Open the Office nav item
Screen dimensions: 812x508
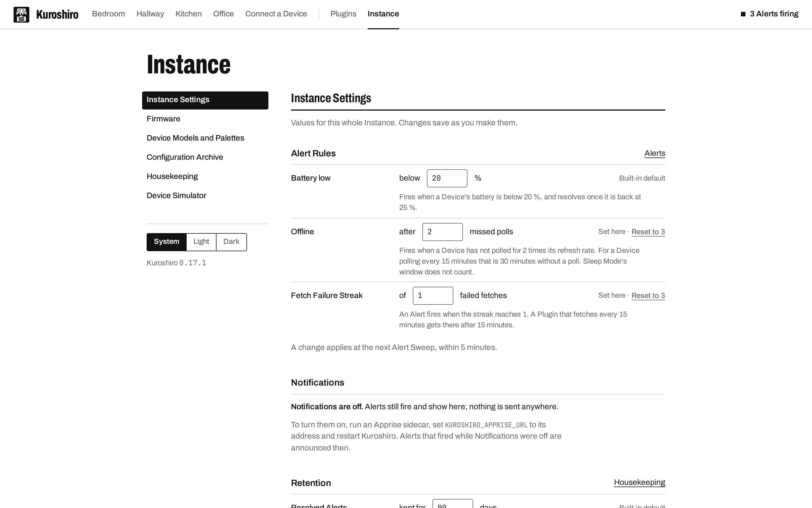point(223,14)
